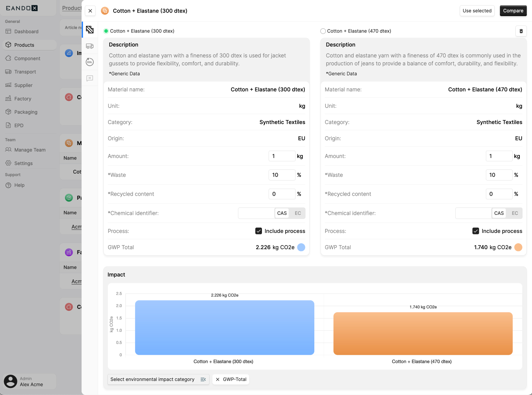The image size is (532, 395).
Task: Select the material composition tab icon
Action: (x=90, y=30)
